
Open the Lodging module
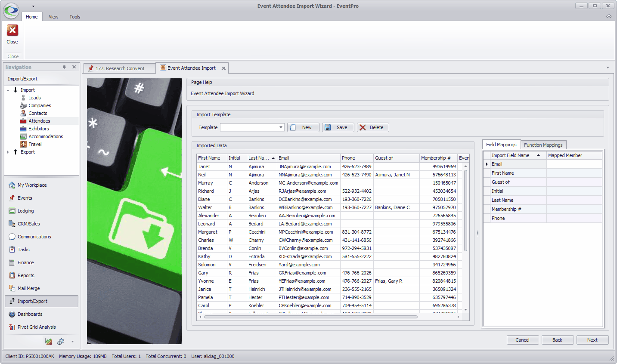tap(41, 211)
